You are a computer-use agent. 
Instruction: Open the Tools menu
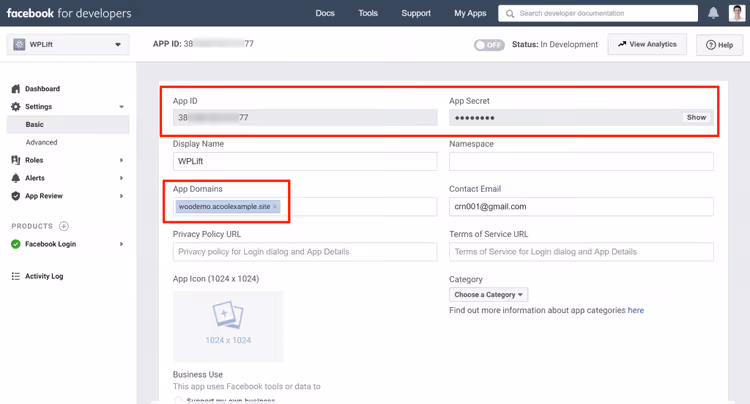pos(368,13)
